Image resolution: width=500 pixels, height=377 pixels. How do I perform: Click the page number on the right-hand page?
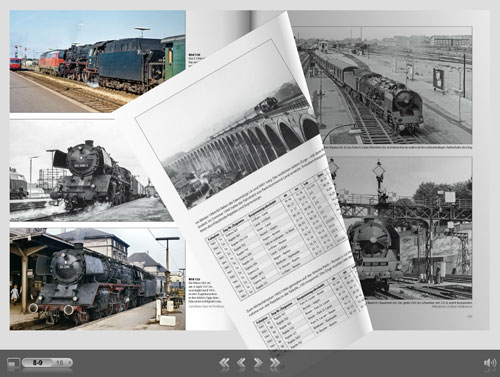[469, 316]
